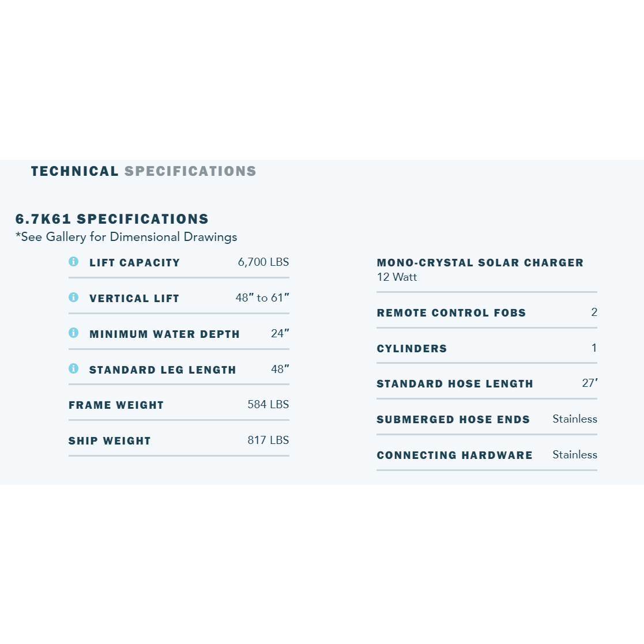Click the info icon beside Lift Capacity

tap(74, 262)
